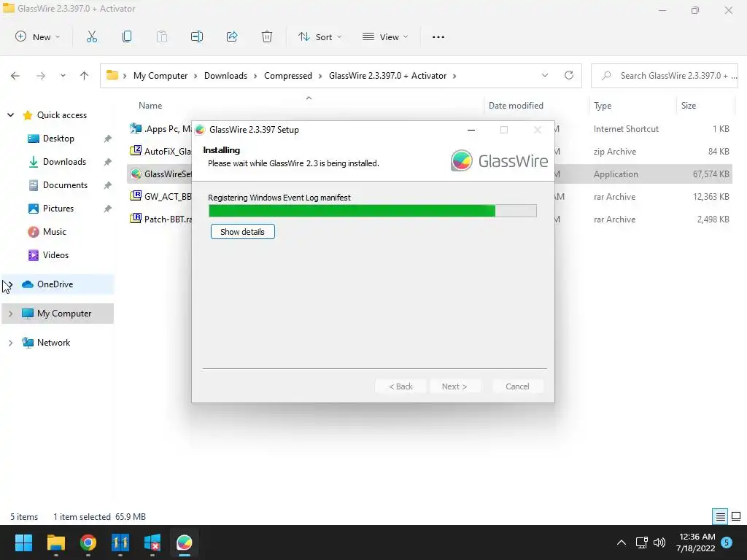747x560 pixels.
Task: Click the < Back button in setup
Action: coord(400,386)
